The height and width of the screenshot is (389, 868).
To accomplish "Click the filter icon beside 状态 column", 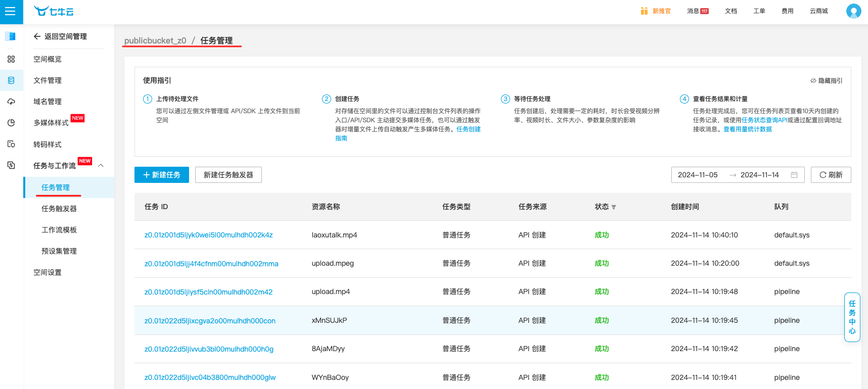I will point(614,207).
